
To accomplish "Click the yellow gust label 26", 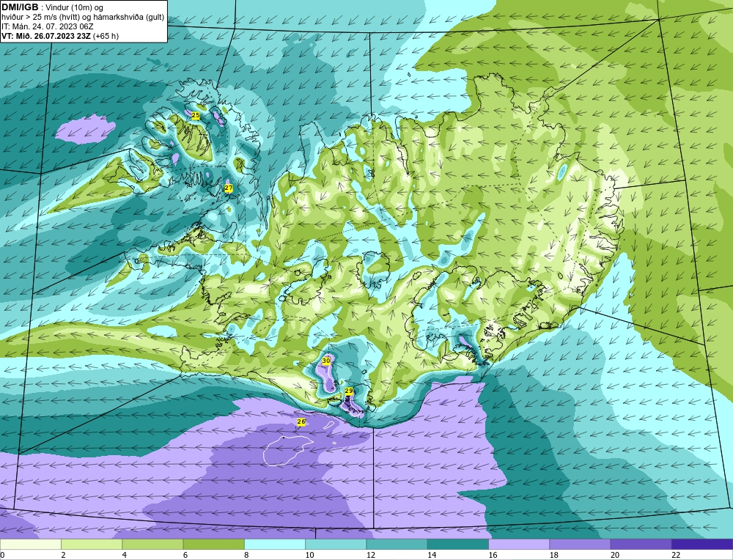I will tap(301, 421).
